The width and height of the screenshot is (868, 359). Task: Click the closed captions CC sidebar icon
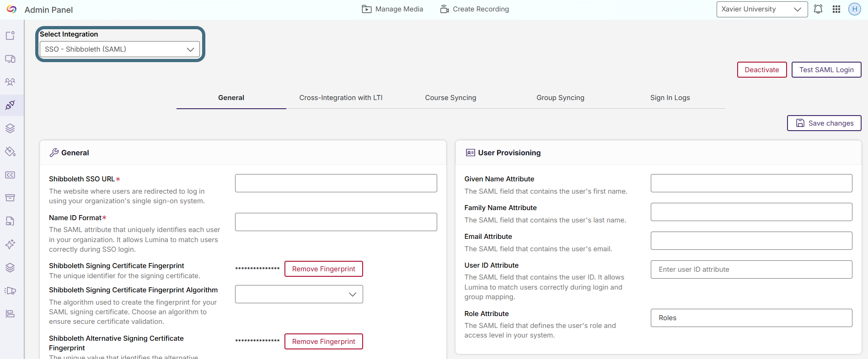[x=10, y=175]
